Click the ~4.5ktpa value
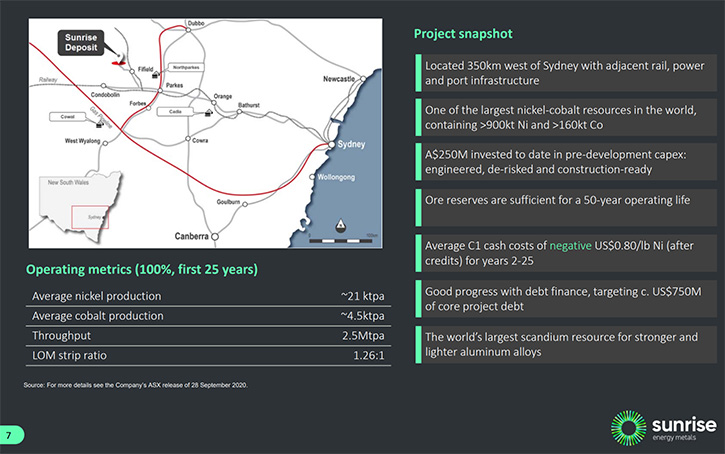This screenshot has width=725, height=454. pos(362,316)
